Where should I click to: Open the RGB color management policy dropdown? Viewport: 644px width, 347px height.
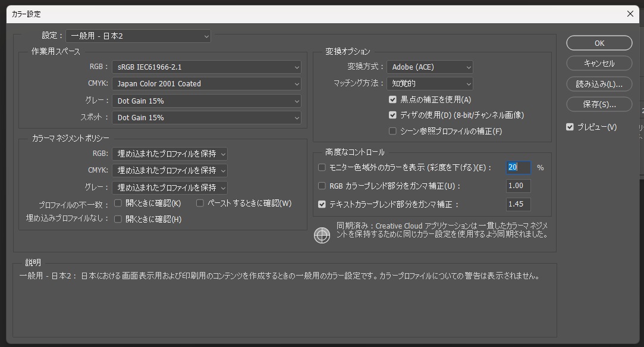pyautogui.click(x=169, y=154)
